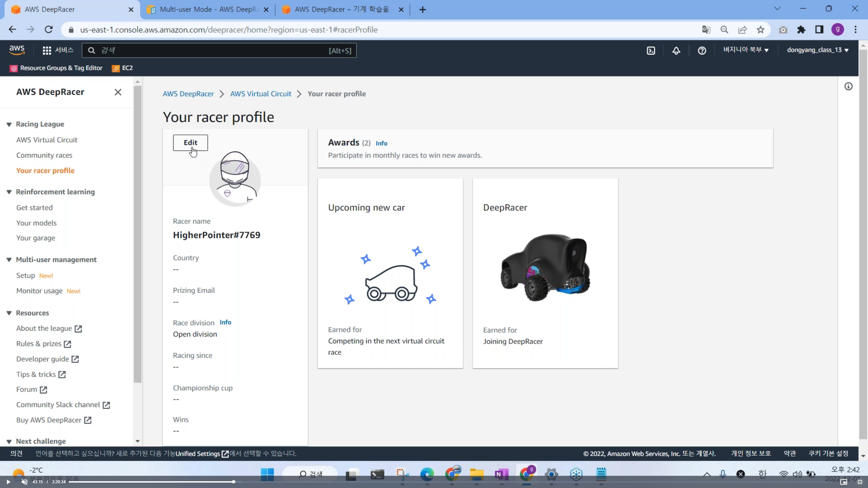Switch to the Multi-user Mode browser tab

click(207, 9)
